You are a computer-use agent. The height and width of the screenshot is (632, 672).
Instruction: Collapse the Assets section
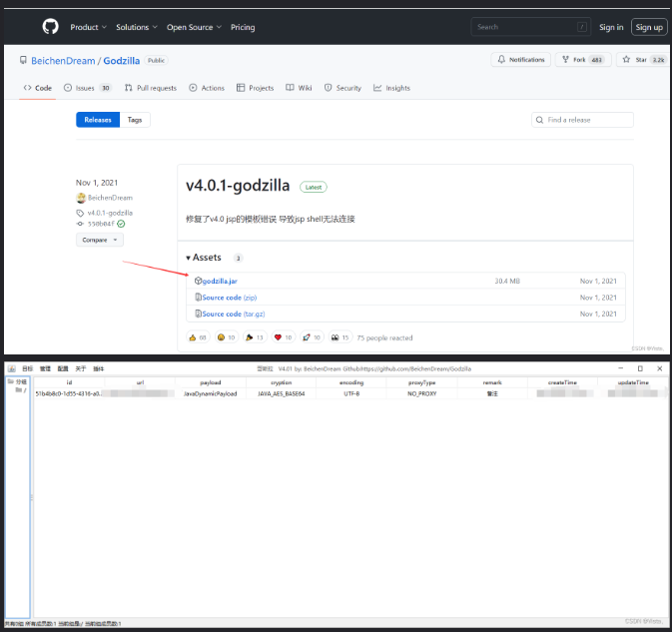pyautogui.click(x=204, y=258)
